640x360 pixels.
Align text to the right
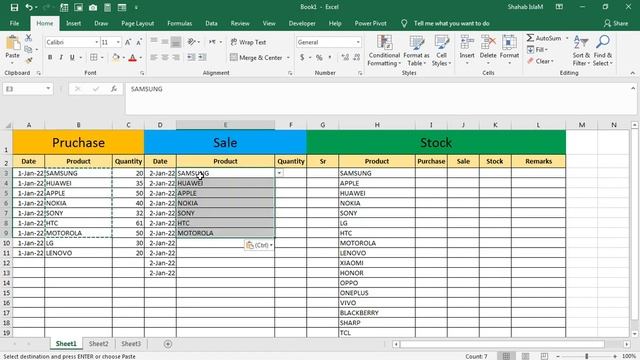[176, 58]
